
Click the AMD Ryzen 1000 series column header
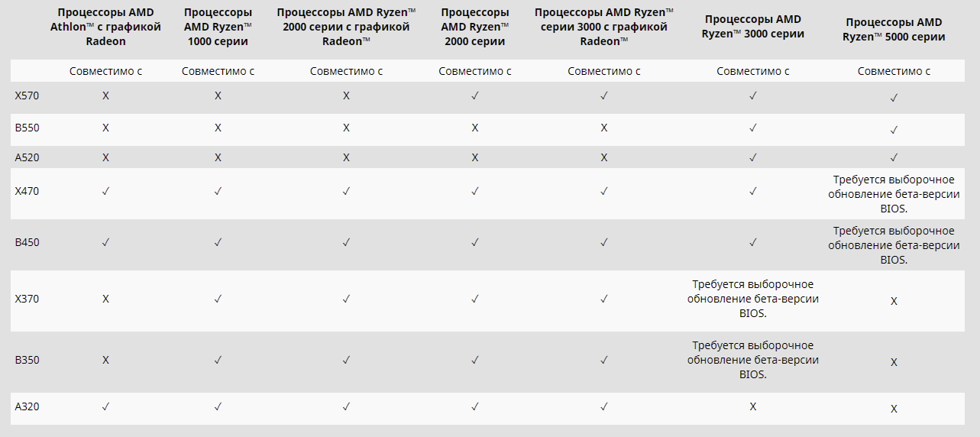218,27
